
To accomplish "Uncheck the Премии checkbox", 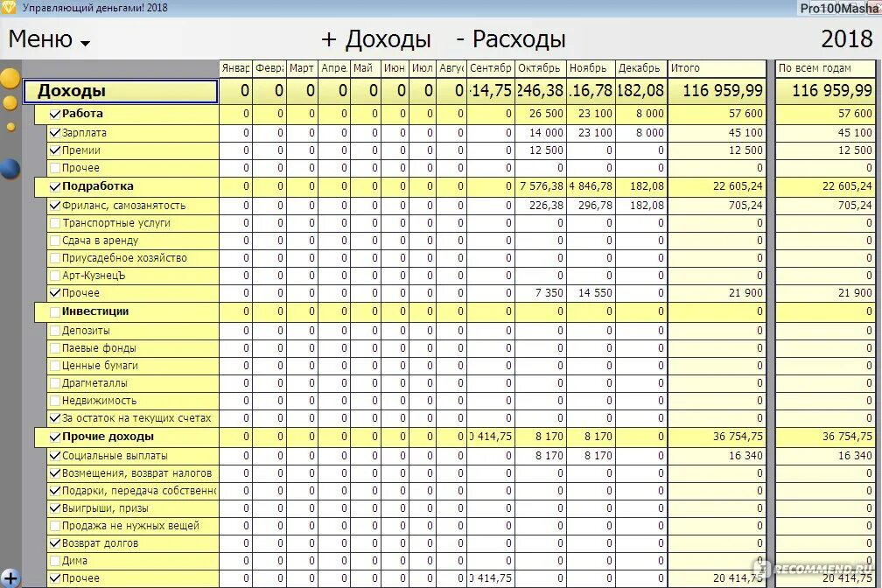I will [54, 150].
